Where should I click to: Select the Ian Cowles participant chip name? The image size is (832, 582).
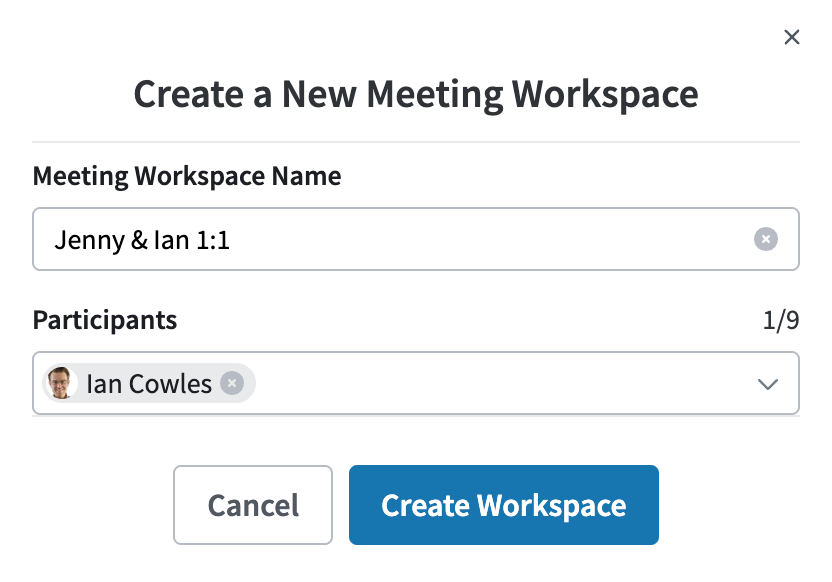point(149,384)
